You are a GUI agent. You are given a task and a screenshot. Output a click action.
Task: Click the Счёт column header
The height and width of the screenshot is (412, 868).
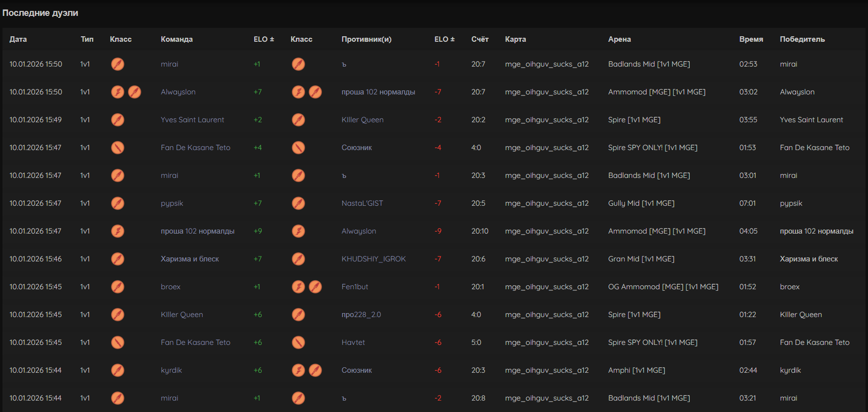480,39
